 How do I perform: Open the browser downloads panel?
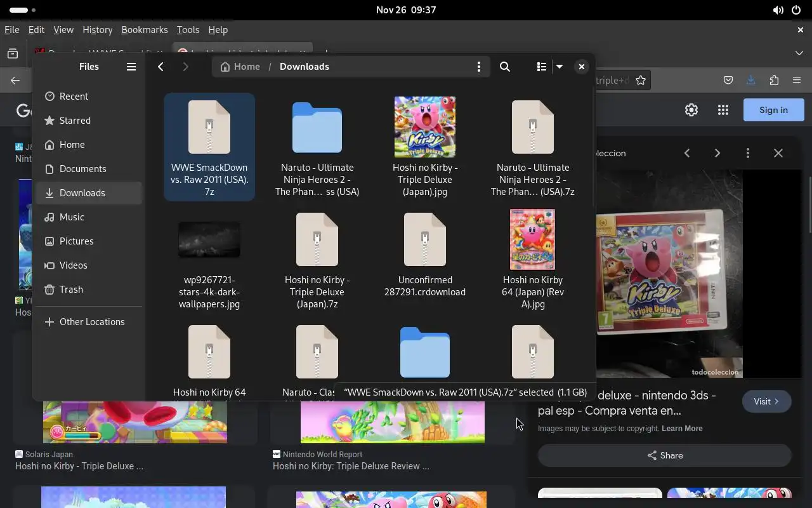tap(751, 81)
